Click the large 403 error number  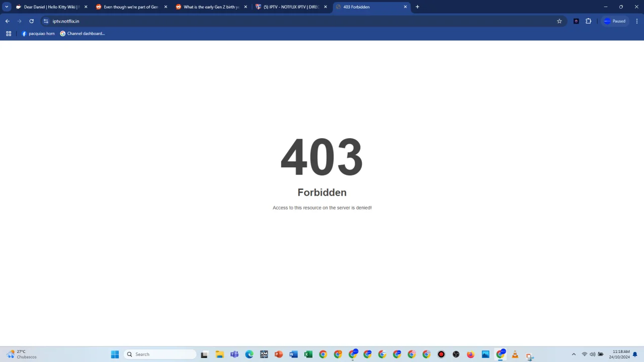(322, 157)
